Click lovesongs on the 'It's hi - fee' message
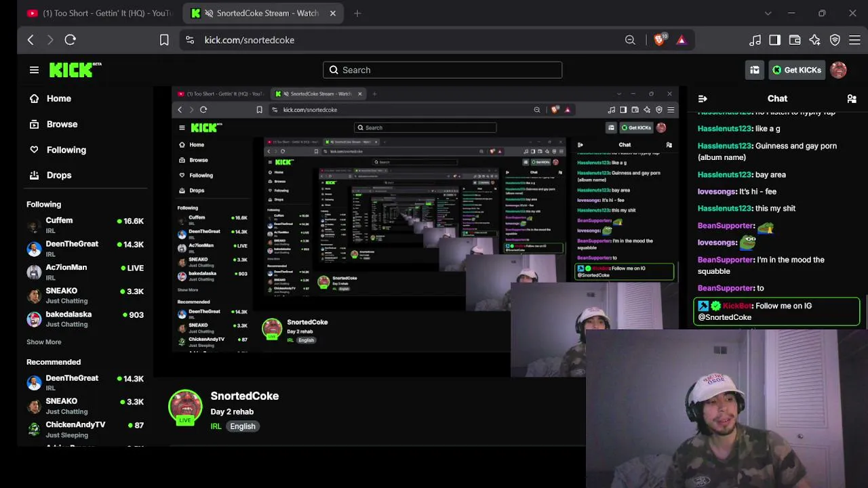 [x=717, y=192]
